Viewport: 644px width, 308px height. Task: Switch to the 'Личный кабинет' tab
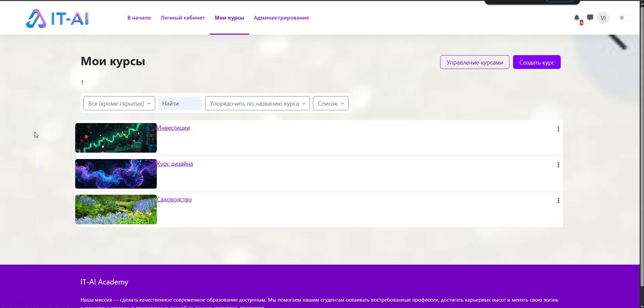tap(182, 18)
